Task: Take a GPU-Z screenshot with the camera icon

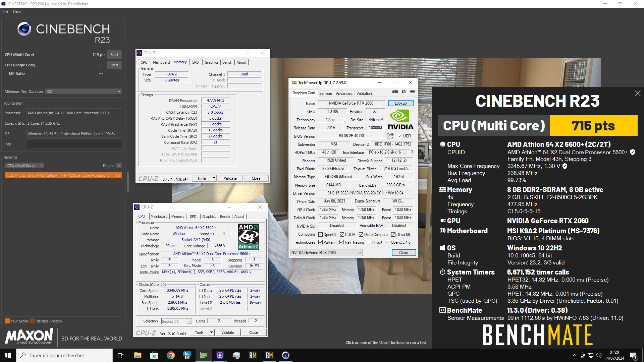Action: click(395, 92)
